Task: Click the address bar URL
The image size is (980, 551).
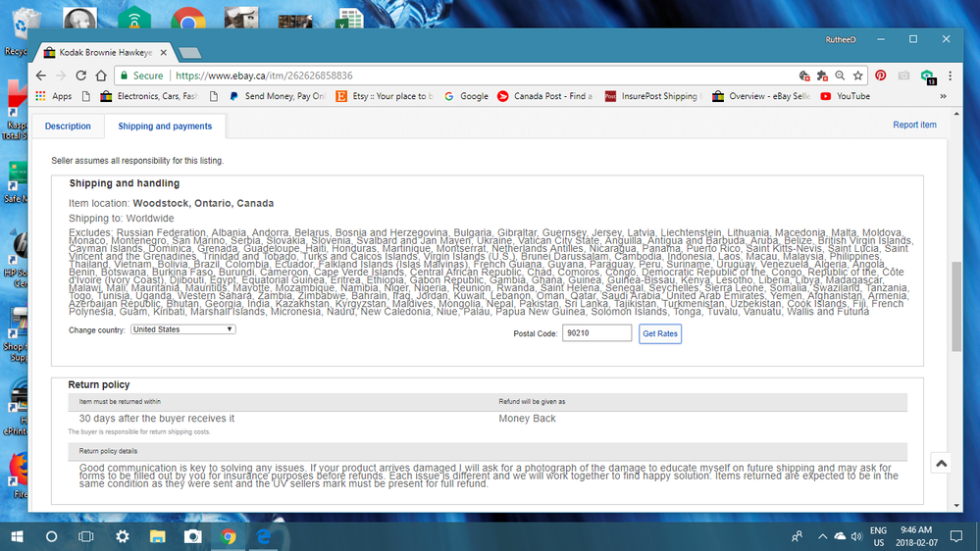Action: point(265,75)
